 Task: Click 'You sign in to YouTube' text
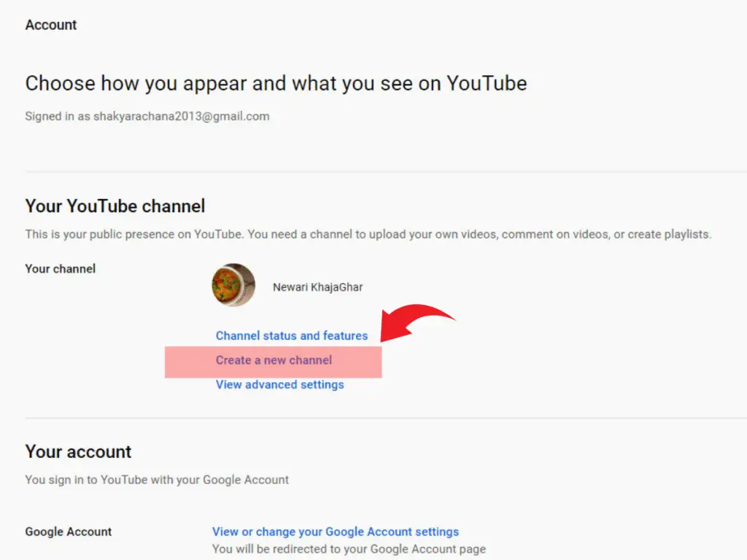(x=157, y=480)
